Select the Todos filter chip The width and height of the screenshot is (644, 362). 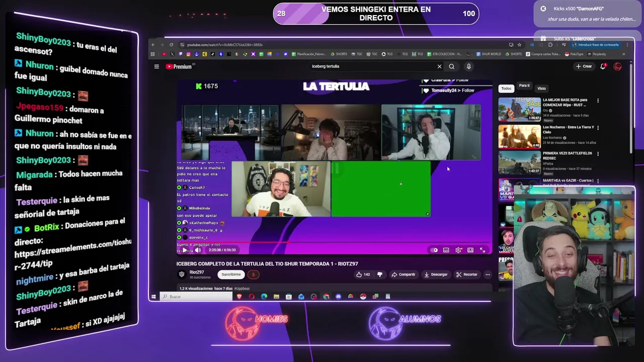[x=506, y=88]
